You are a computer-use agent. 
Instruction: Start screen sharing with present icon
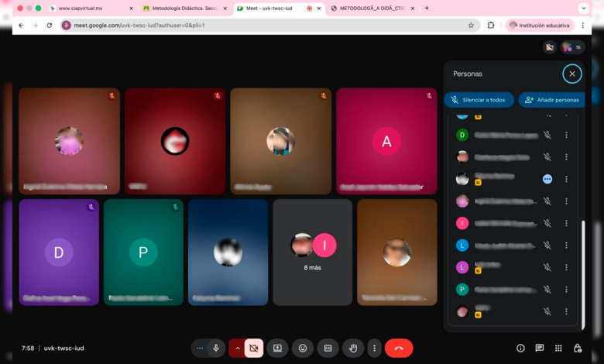(277, 349)
